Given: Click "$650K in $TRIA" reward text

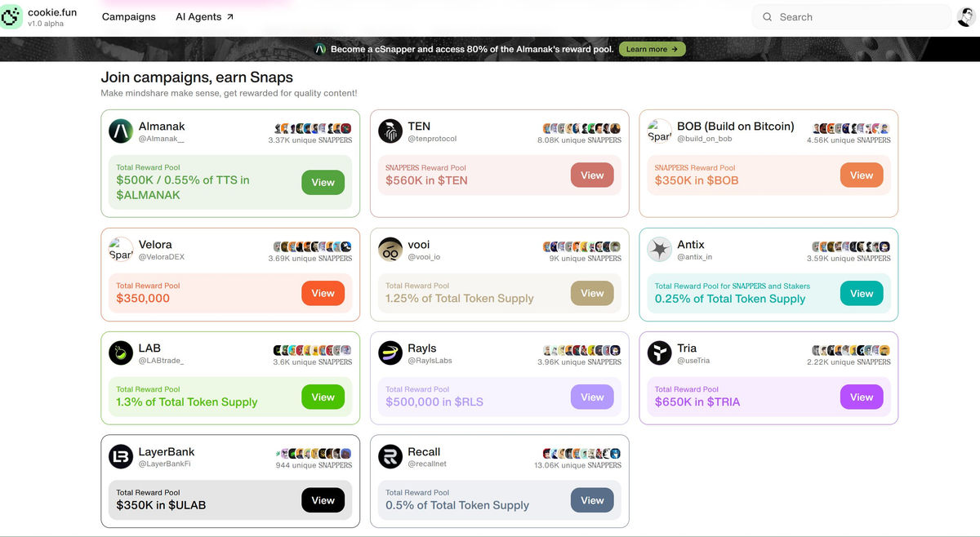Looking at the screenshot, I should pyautogui.click(x=697, y=402).
